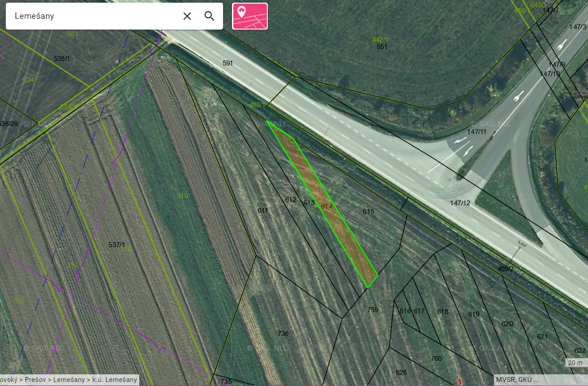This screenshot has width=588, height=386.
Task: Expand the MVSR, GKÚ attribution text
Action: (517, 380)
